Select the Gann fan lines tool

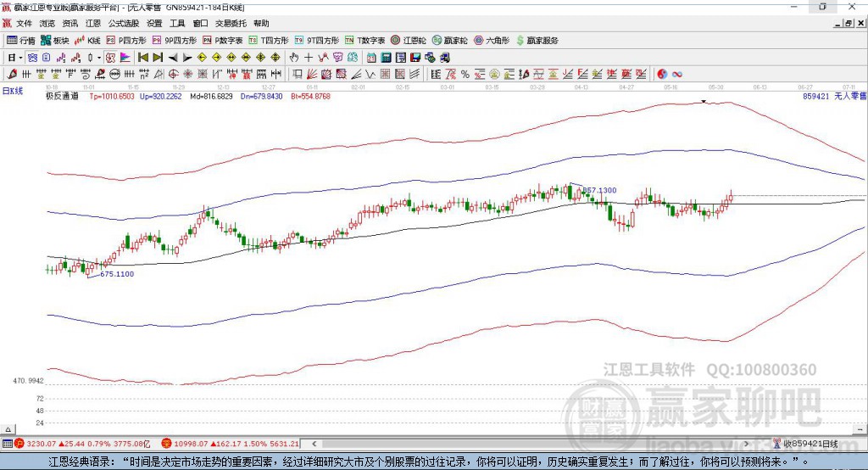pyautogui.click(x=312, y=74)
